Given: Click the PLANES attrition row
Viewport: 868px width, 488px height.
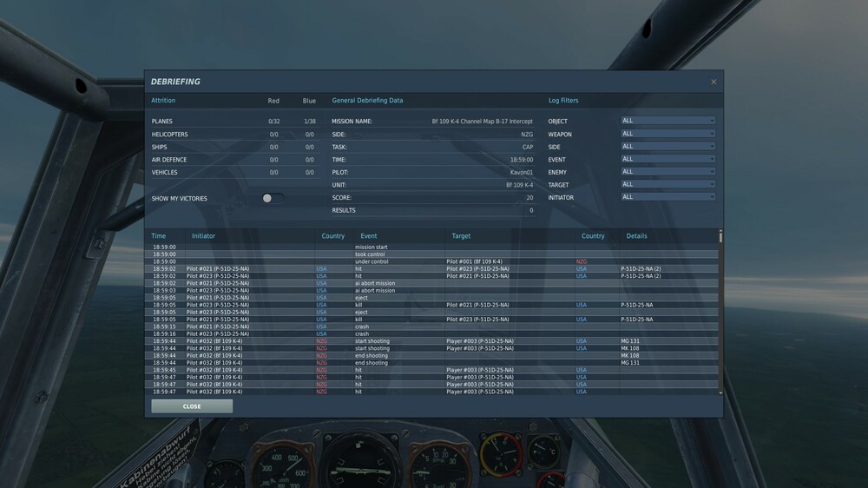Looking at the screenshot, I should (x=234, y=122).
